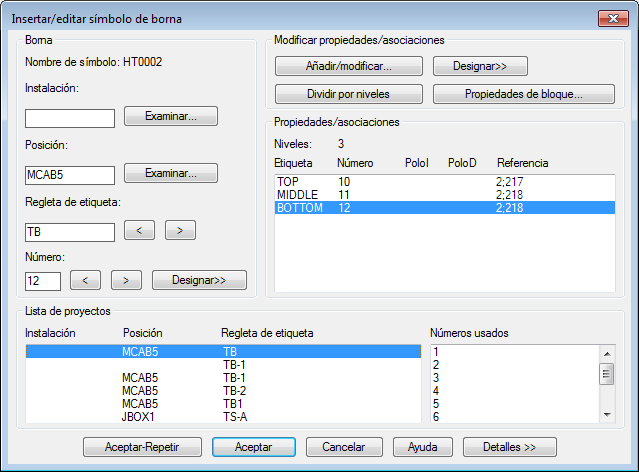Image resolution: width=639 pixels, height=472 pixels.
Task: Click the Posición field containing MCAB5
Action: point(70,175)
